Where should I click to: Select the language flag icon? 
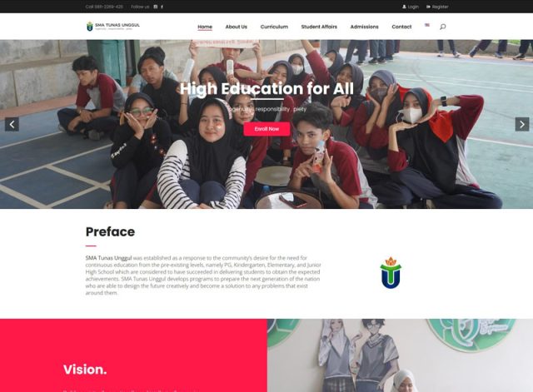427,25
